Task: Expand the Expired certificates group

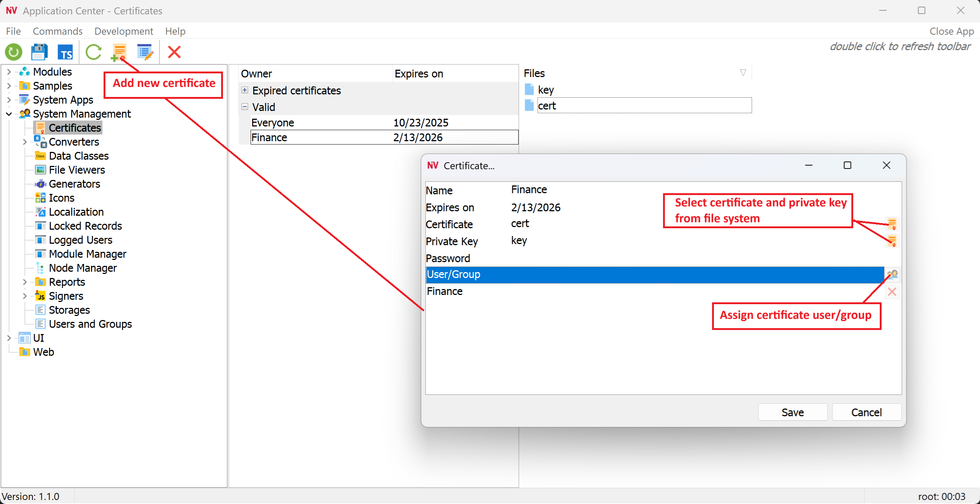Action: tap(245, 90)
